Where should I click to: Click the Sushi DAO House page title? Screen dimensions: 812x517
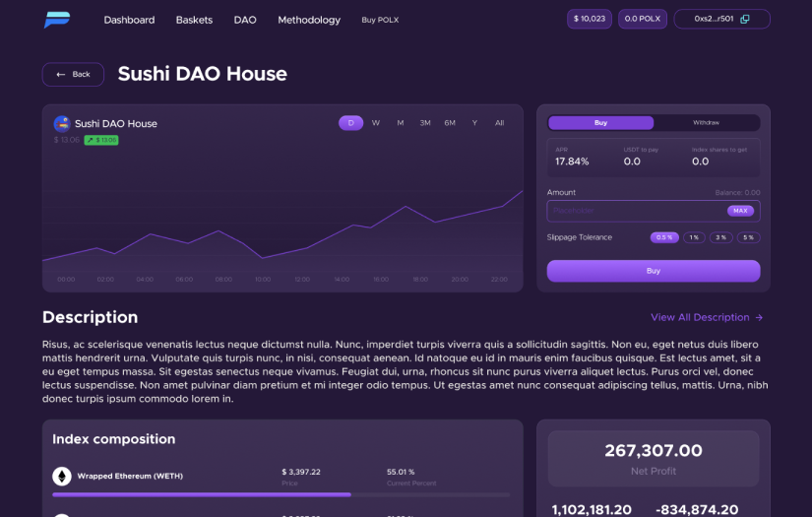(x=203, y=74)
